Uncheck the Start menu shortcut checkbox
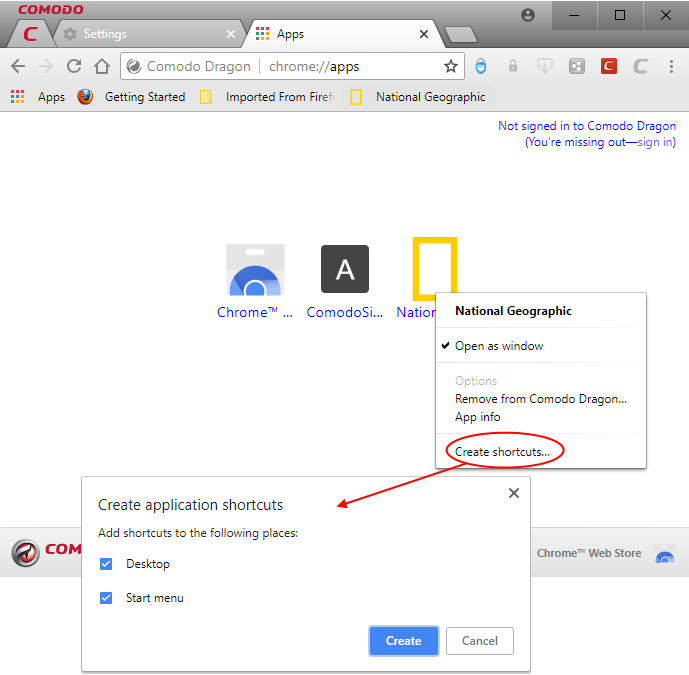Viewport: 689px width, 675px height. [106, 598]
